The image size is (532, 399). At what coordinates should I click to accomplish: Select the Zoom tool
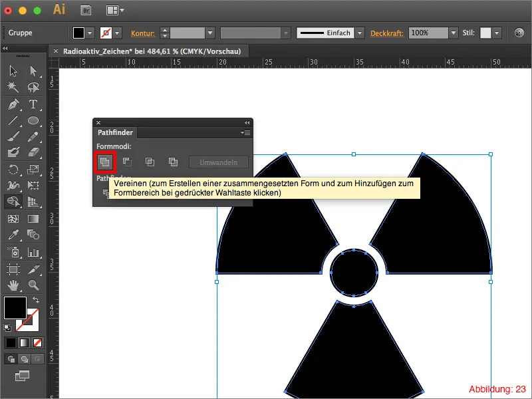(33, 285)
